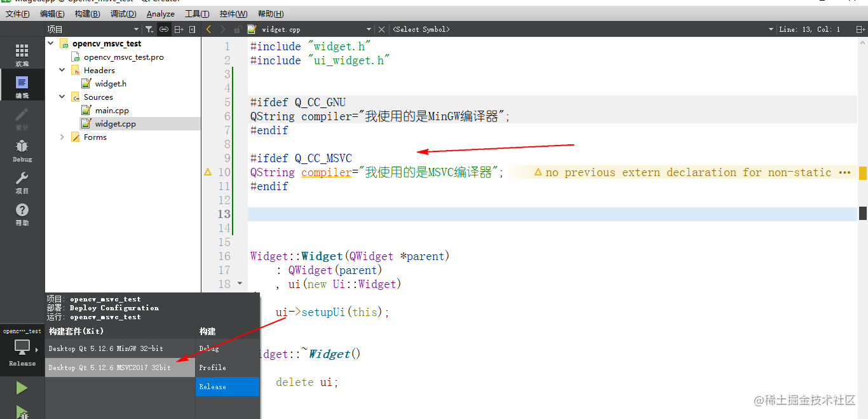This screenshot has width=868, height=419.
Task: Click the Start Debugging run button
Action: [22, 412]
